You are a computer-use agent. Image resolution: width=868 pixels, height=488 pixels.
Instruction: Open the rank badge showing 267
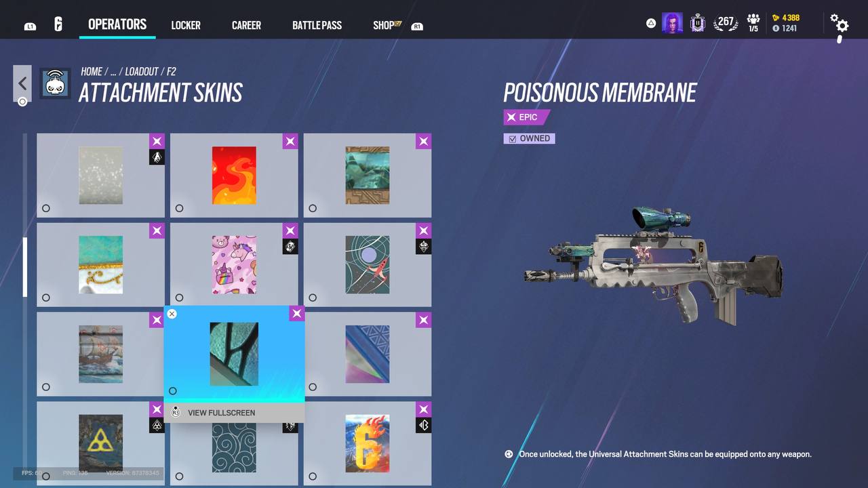[726, 23]
